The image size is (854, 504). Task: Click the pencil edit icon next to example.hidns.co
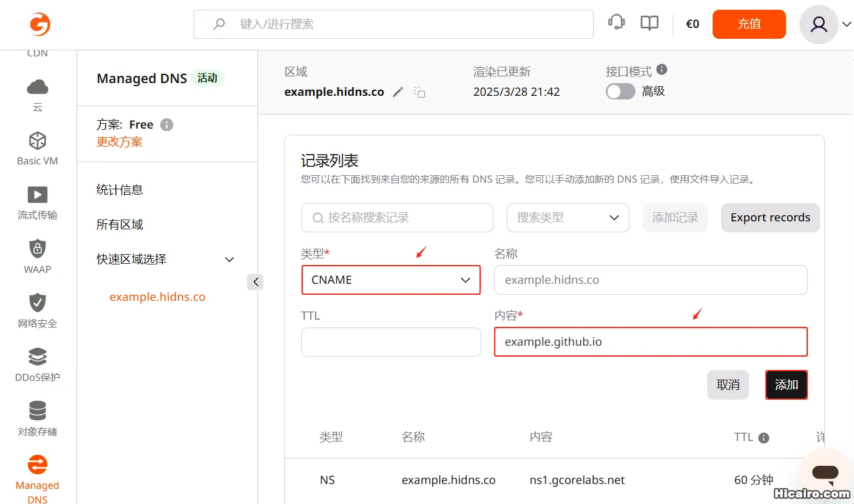(398, 92)
